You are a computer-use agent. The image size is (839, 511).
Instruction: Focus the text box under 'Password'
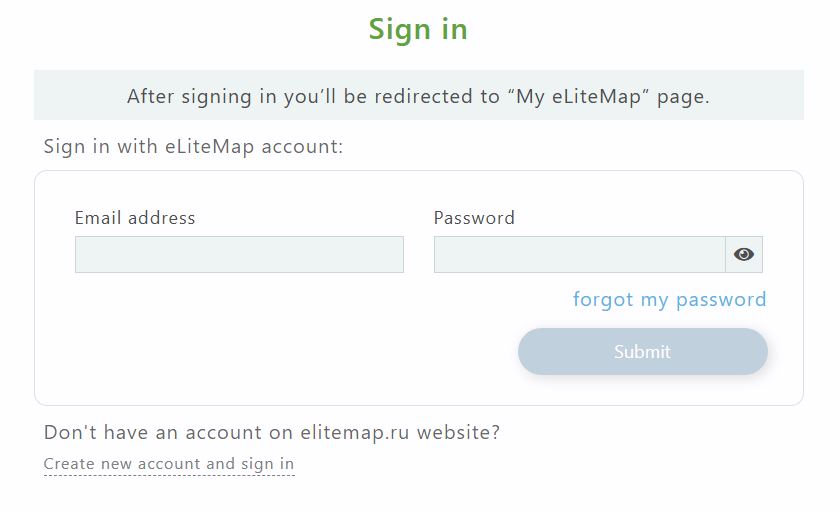tap(579, 254)
